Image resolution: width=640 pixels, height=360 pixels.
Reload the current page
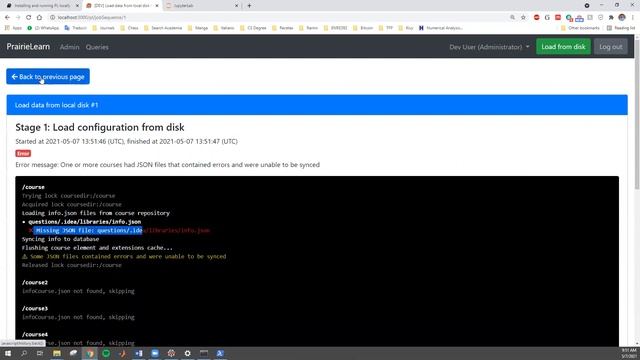point(29,18)
